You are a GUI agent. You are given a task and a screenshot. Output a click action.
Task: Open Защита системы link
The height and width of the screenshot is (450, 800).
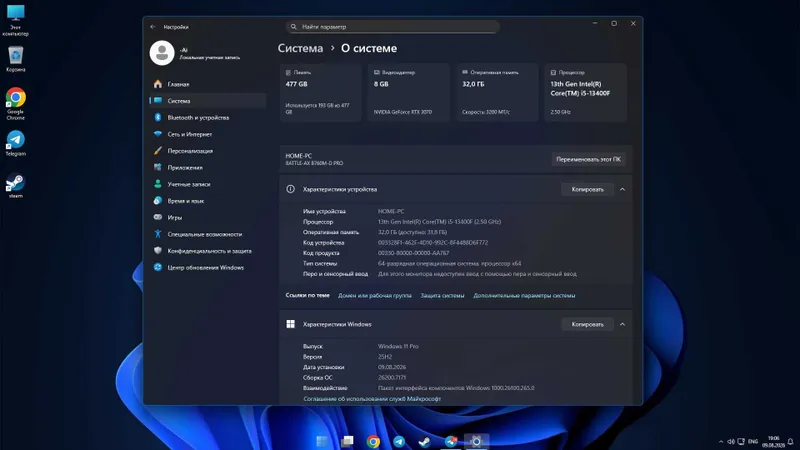(442, 295)
